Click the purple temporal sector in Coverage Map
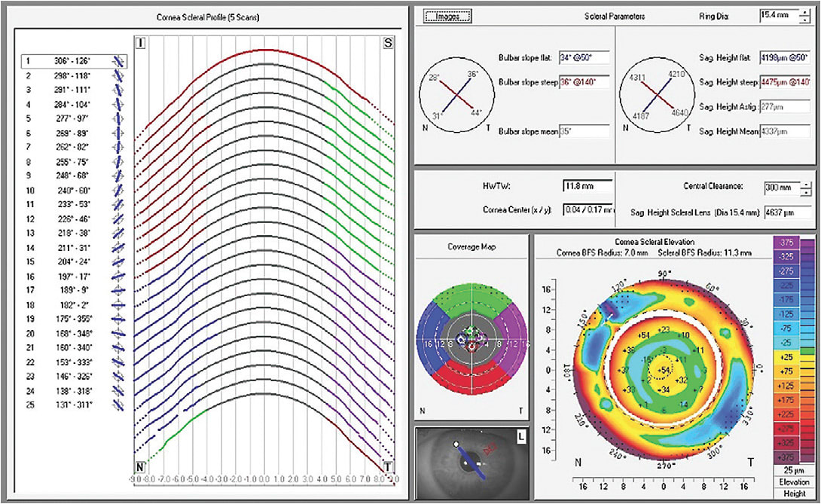The image size is (821, 504). tap(511, 341)
